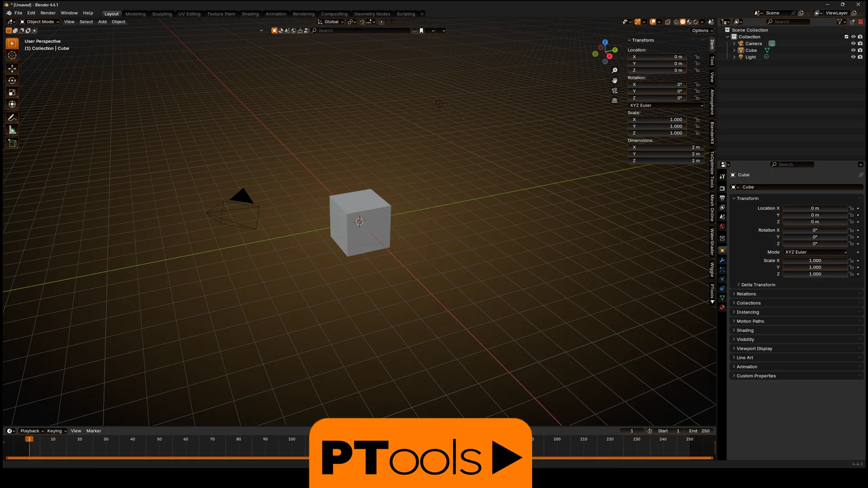Open the Object Mode dropdown
The width and height of the screenshot is (868, 488).
click(39, 22)
